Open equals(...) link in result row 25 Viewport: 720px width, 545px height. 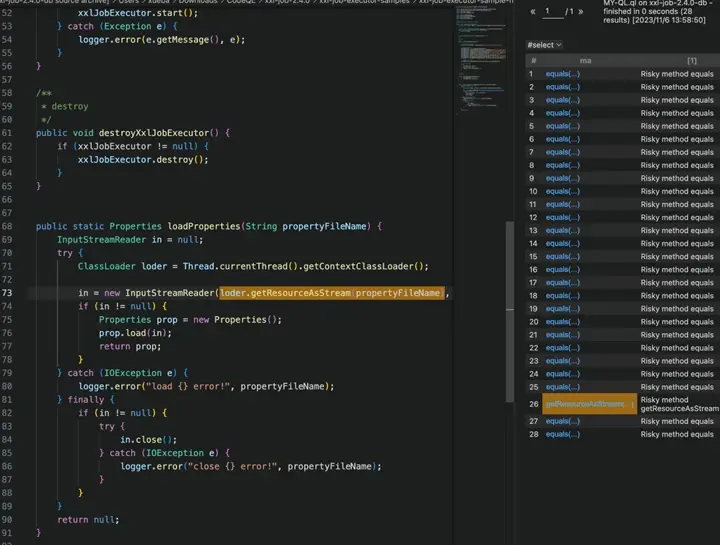[562, 387]
